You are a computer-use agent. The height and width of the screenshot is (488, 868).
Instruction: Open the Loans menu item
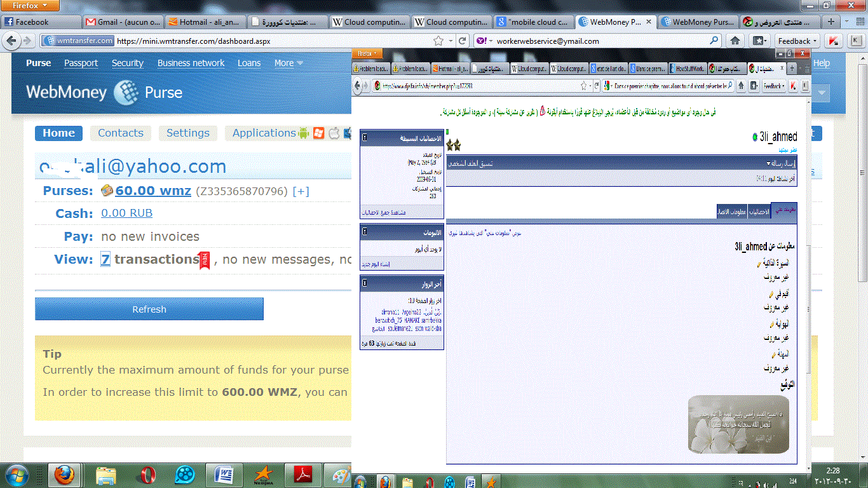coord(249,63)
